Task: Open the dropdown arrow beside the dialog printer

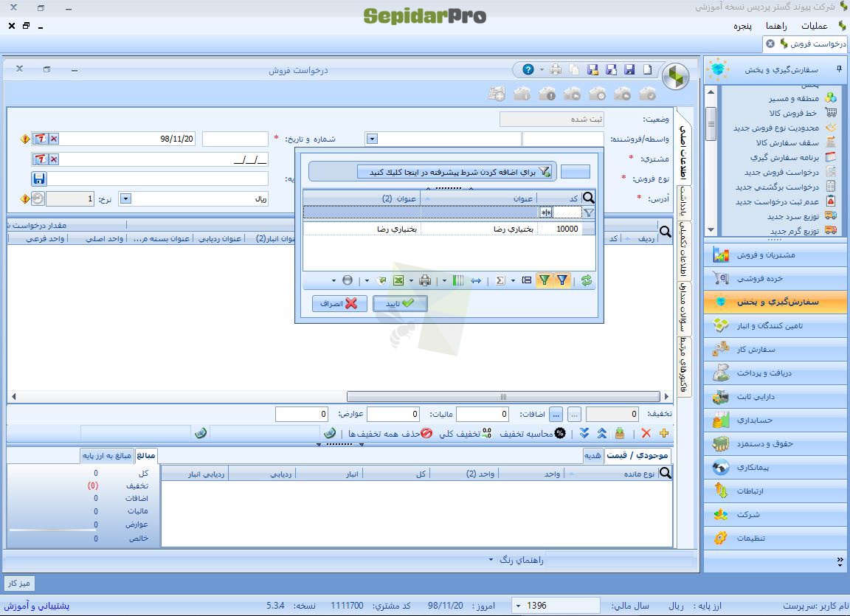Action: [x=412, y=280]
